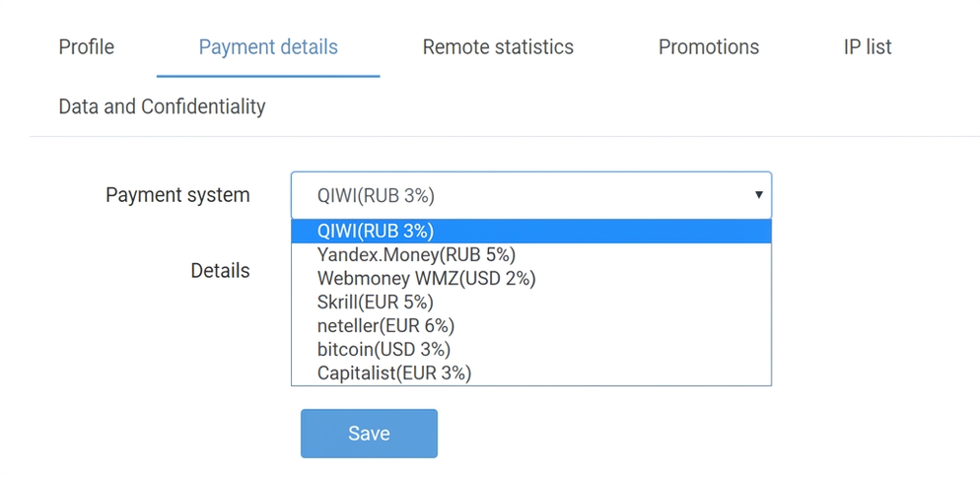Select the Data and Confidentiality tab
This screenshot has width=980, height=477.
pyautogui.click(x=162, y=106)
